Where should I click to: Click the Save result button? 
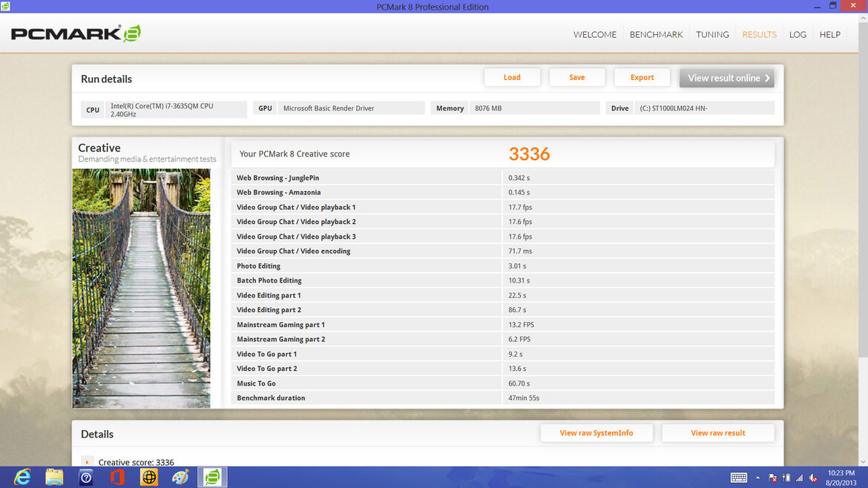(577, 77)
